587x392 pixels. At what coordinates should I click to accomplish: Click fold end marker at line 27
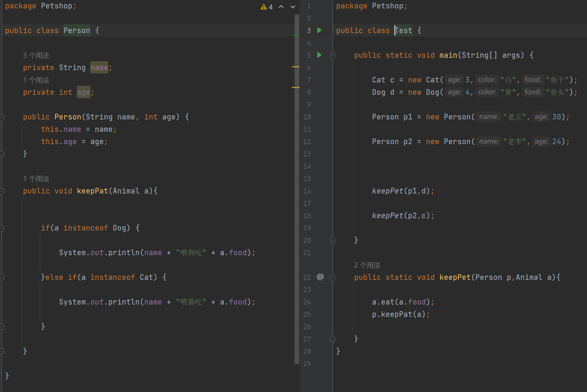click(x=333, y=339)
